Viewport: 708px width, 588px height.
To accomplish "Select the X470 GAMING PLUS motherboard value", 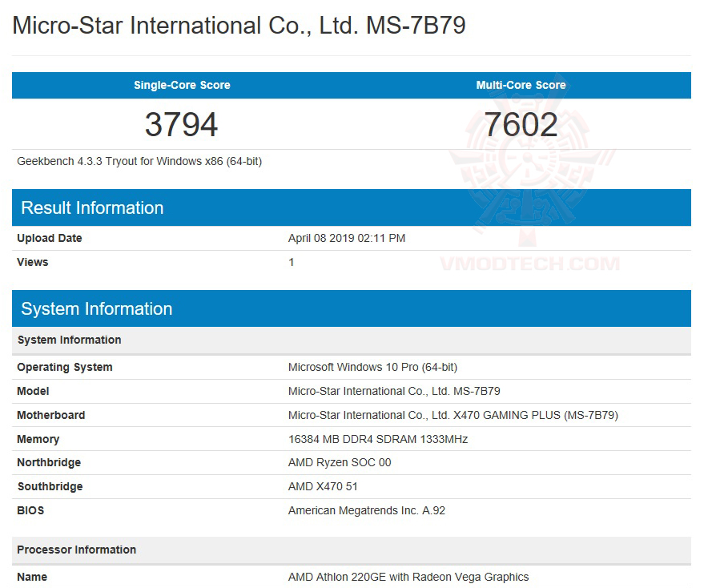I will (x=453, y=415).
